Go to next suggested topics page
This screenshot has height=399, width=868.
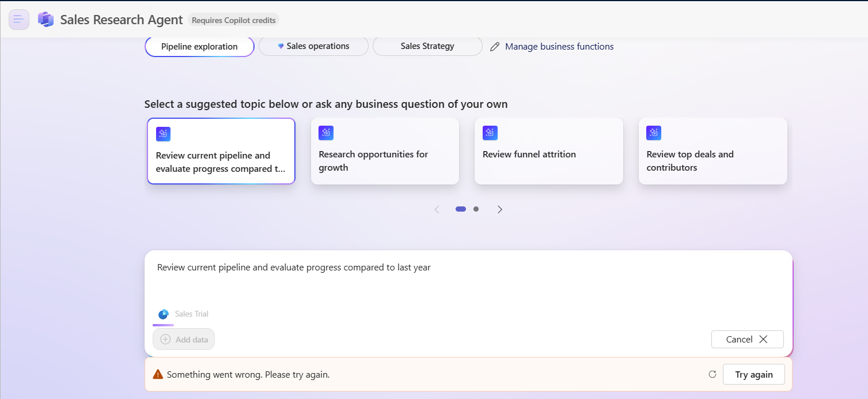pyautogui.click(x=499, y=209)
